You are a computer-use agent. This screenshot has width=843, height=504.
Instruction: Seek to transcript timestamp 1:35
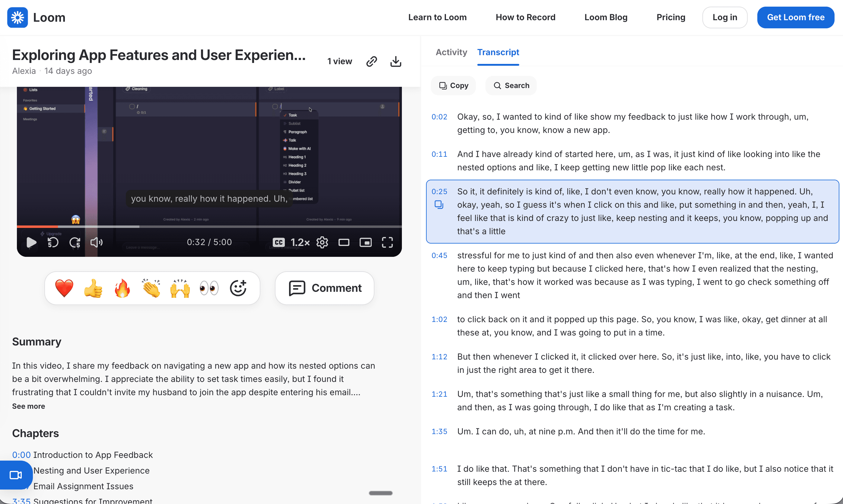(439, 431)
